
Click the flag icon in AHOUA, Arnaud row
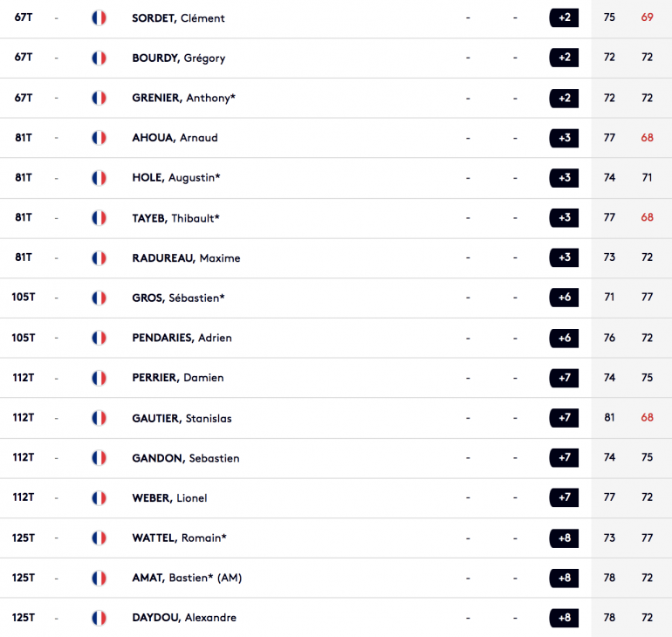(x=99, y=138)
